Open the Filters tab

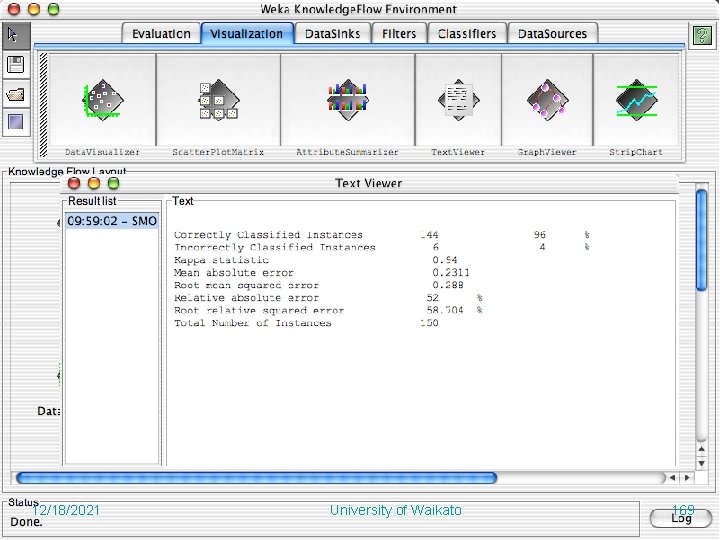(x=399, y=34)
